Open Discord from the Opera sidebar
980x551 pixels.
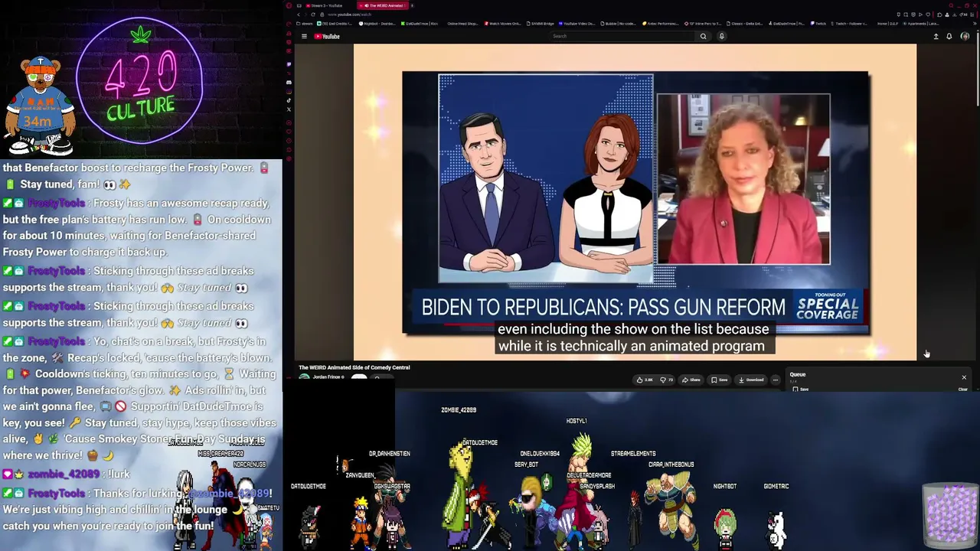click(x=289, y=82)
